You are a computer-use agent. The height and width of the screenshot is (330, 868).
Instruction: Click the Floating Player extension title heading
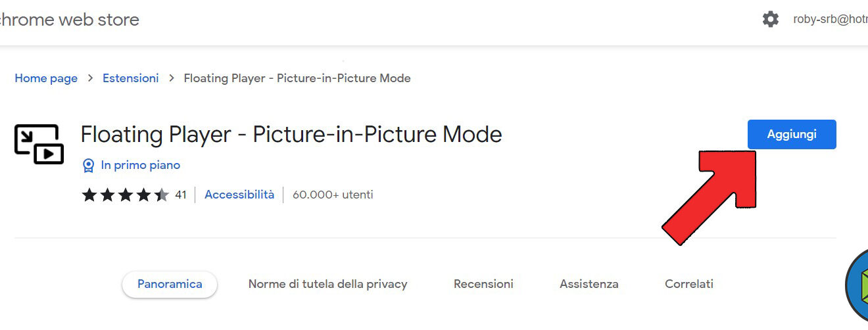291,134
